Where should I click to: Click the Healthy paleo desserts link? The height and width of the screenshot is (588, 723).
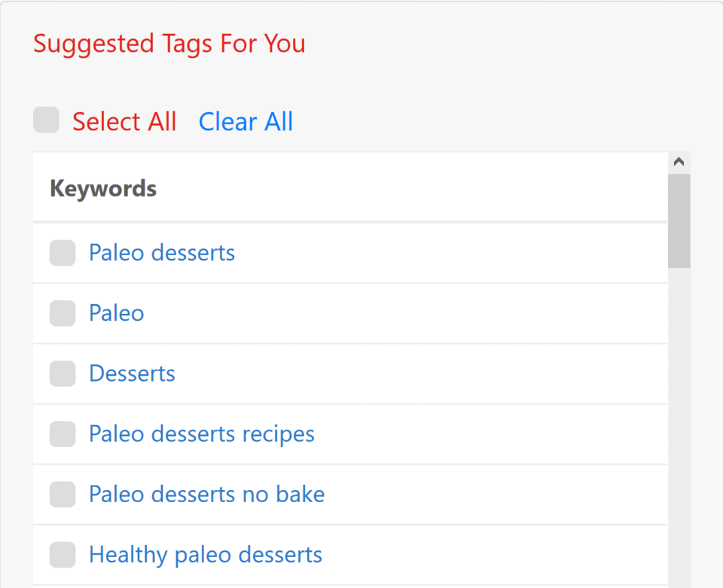[205, 555]
